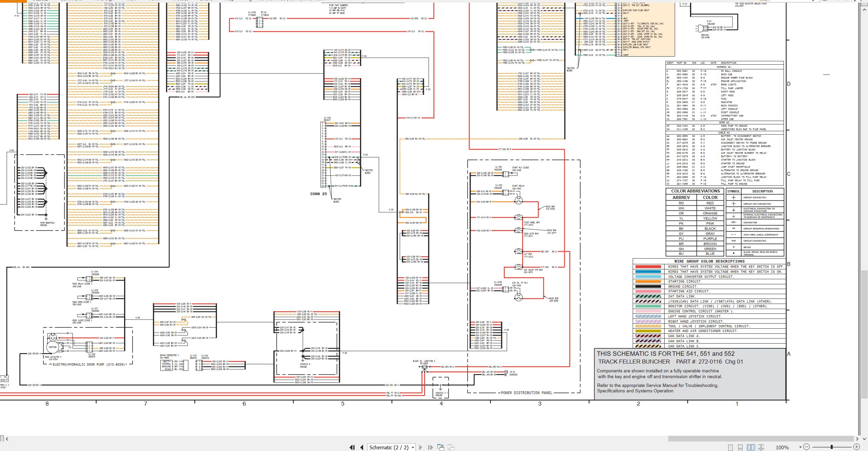868x451 pixels.
Task: Click the MOTOR symbol in door pump
Action: [53, 347]
